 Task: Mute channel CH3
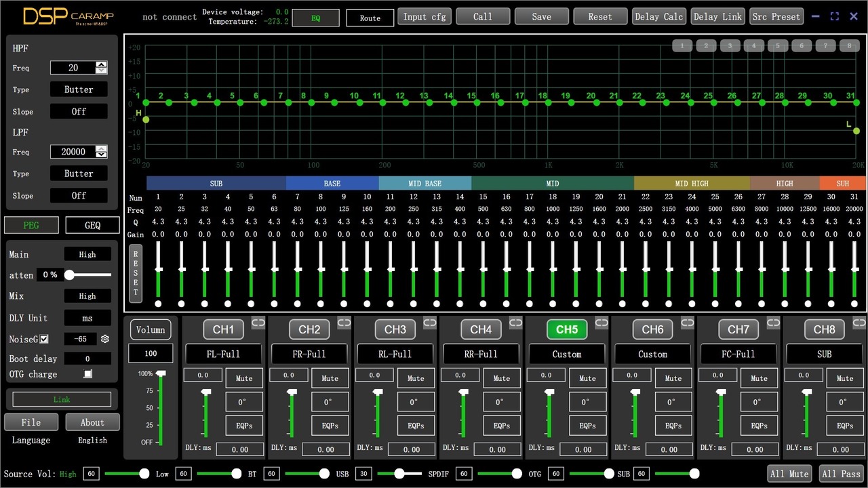(416, 378)
